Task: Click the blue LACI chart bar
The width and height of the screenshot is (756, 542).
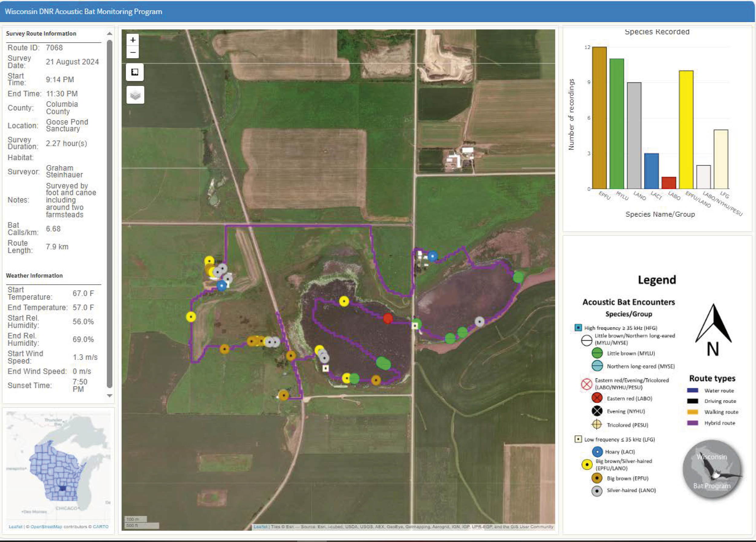Action: click(651, 171)
